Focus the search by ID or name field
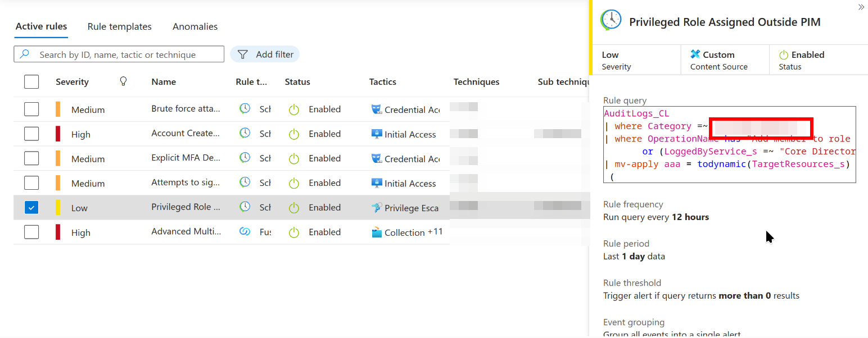Screen dimensions: 868x338 click(119, 54)
